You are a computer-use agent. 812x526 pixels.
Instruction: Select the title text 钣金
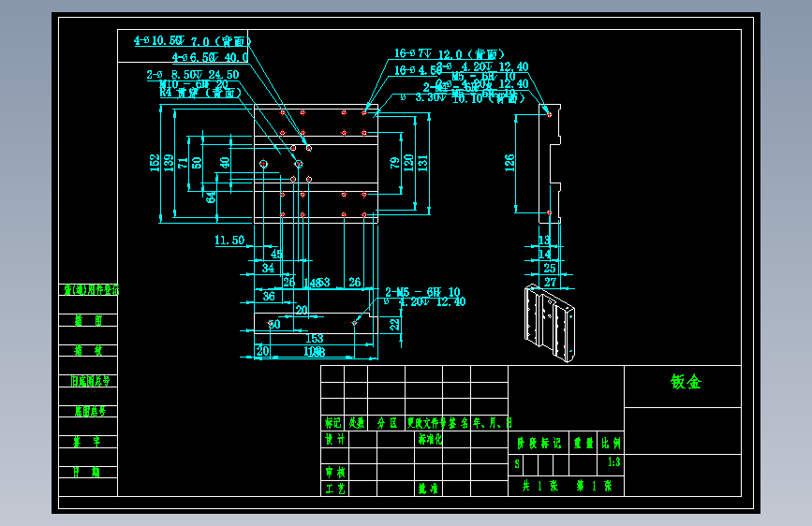click(x=686, y=382)
